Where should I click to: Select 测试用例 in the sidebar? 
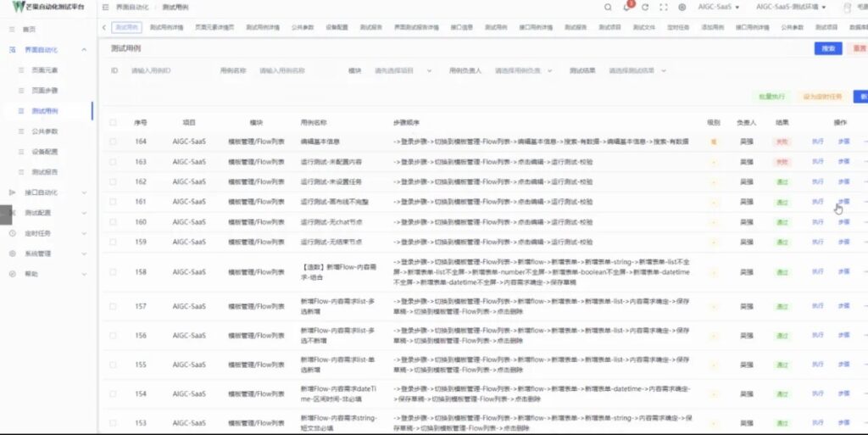44,111
